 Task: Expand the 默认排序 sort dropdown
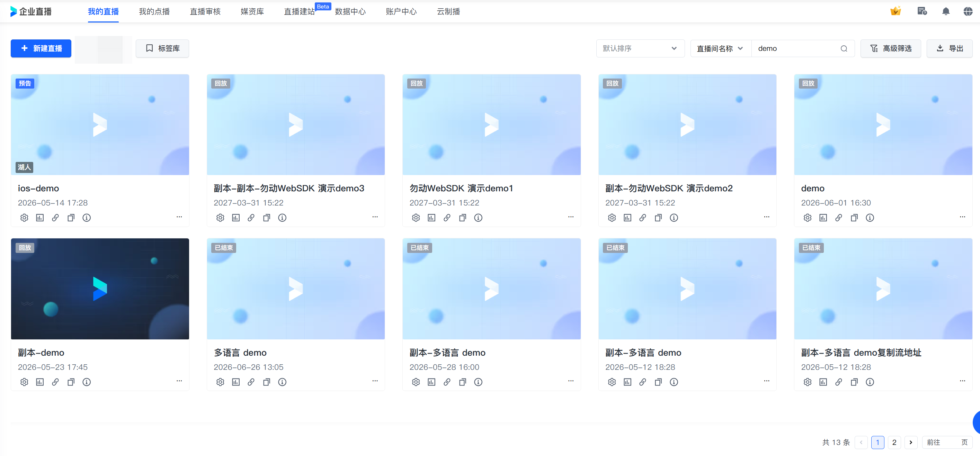(640, 49)
